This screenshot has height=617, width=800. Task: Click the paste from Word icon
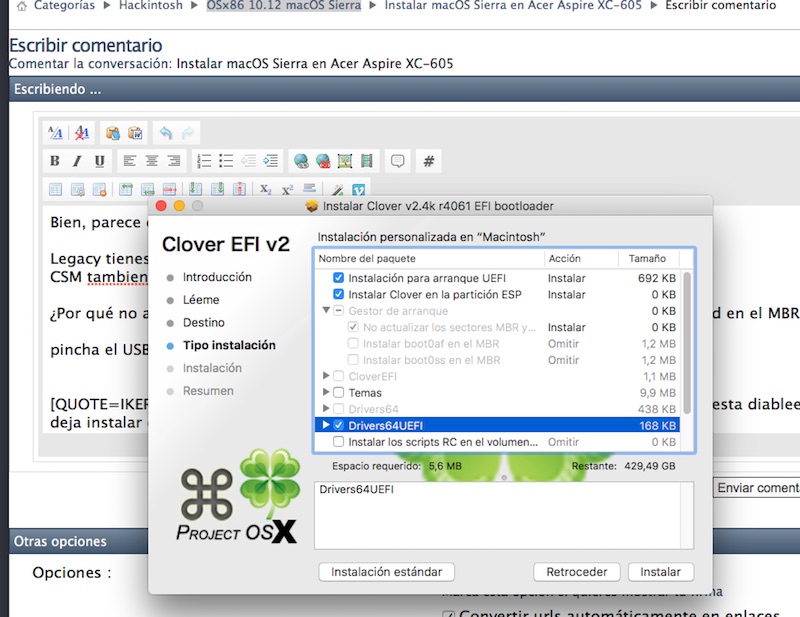click(x=135, y=133)
